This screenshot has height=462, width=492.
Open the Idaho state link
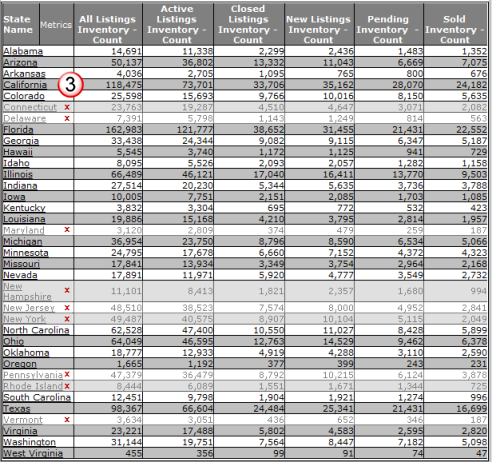16,163
